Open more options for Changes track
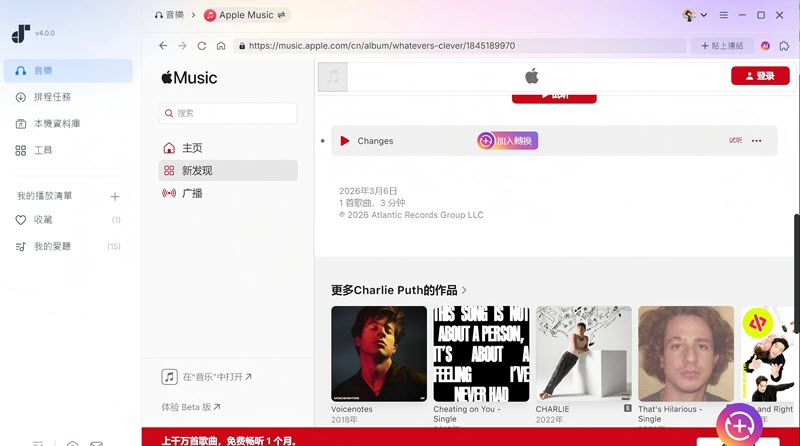The image size is (800, 446). pyautogui.click(x=757, y=141)
